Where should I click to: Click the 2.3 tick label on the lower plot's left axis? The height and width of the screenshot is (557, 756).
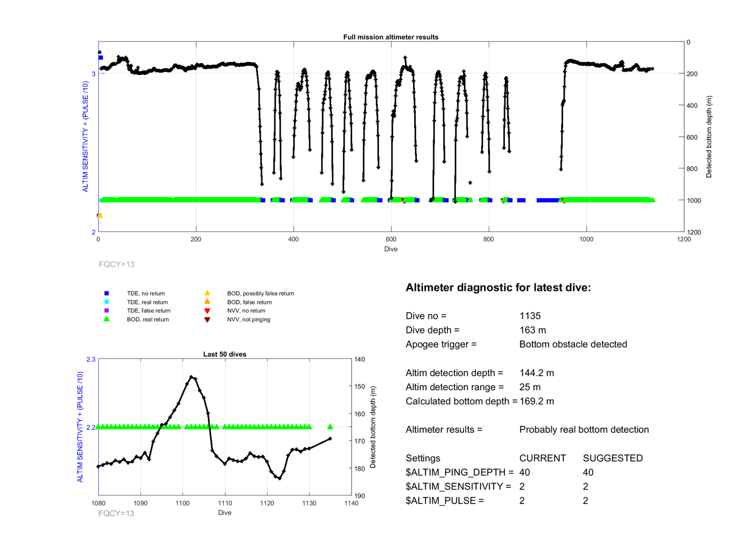click(91, 359)
